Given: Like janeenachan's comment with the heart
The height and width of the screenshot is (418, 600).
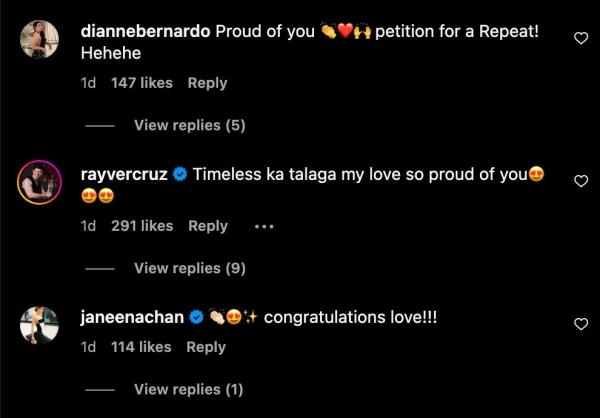Looking at the screenshot, I should [582, 324].
